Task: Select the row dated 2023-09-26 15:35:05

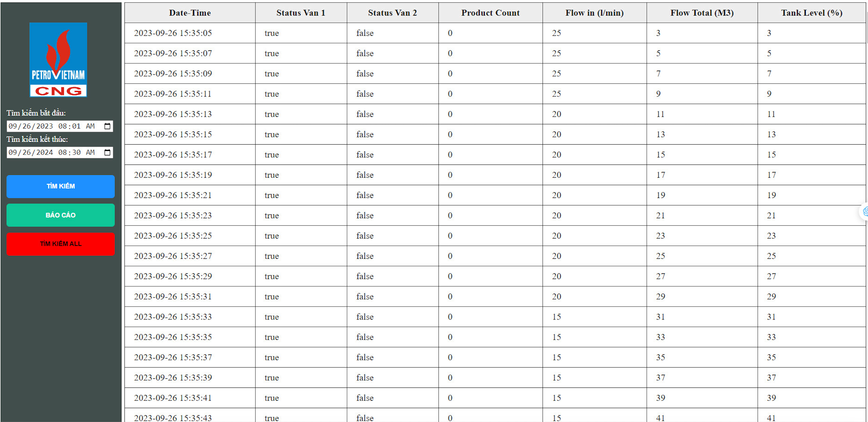Action: (x=495, y=33)
